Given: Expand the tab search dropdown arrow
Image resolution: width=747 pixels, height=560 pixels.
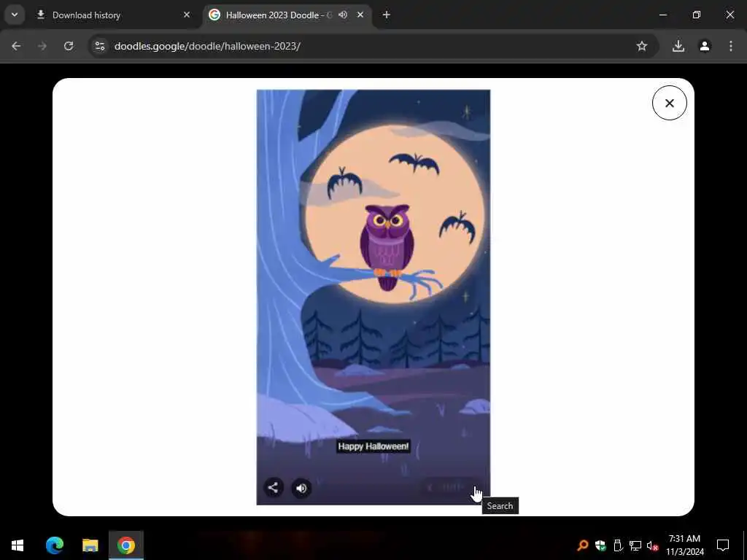Looking at the screenshot, I should click(15, 15).
